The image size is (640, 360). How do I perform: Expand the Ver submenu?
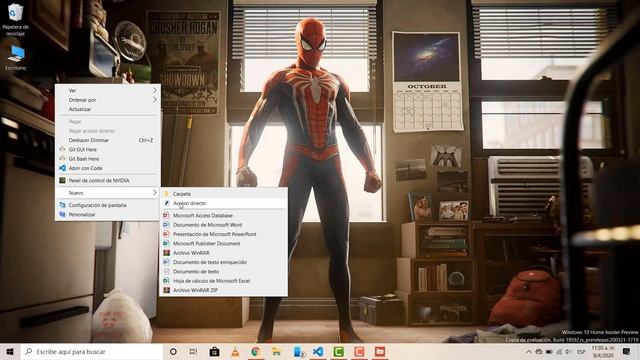click(107, 90)
